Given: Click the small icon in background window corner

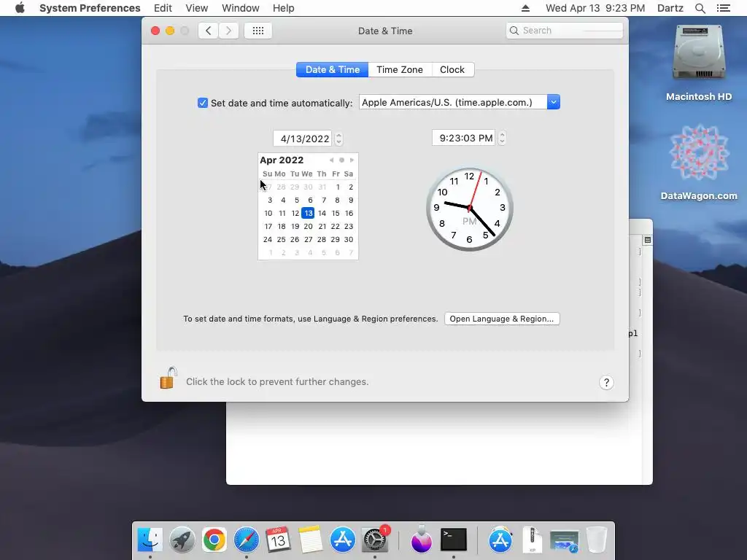Looking at the screenshot, I should (x=648, y=240).
